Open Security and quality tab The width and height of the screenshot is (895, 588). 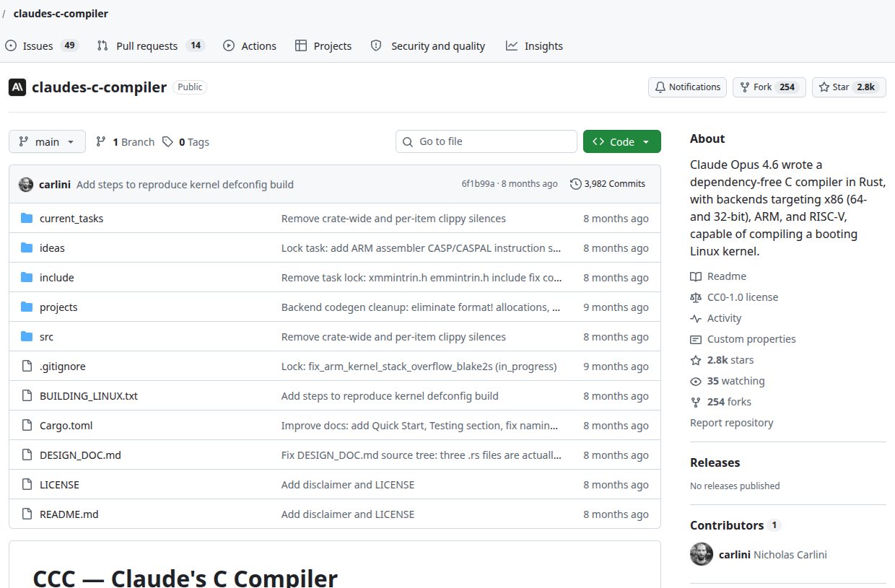point(427,45)
